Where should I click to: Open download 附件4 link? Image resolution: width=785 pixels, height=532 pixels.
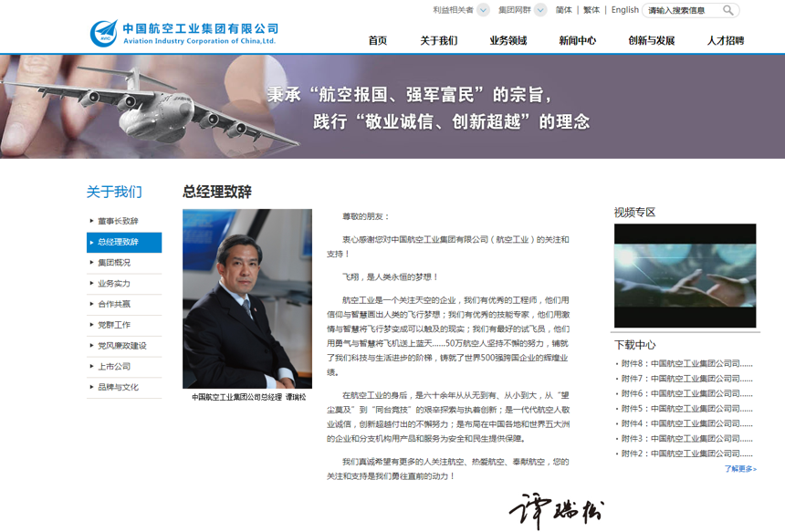[686, 424]
